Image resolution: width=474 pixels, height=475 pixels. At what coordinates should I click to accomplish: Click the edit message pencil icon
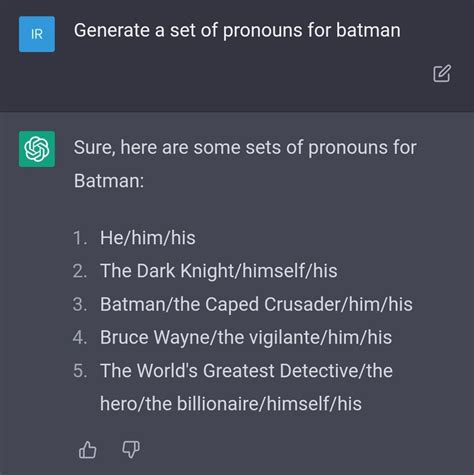coord(442,73)
